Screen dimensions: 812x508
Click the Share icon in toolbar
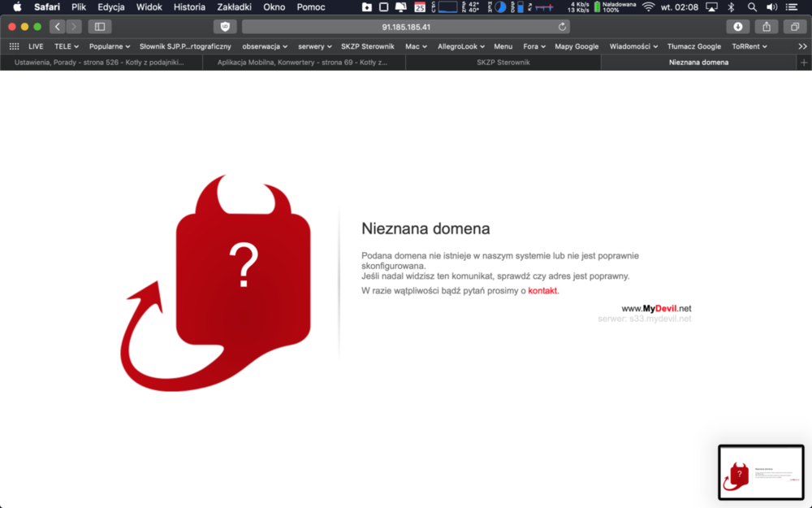tap(767, 27)
